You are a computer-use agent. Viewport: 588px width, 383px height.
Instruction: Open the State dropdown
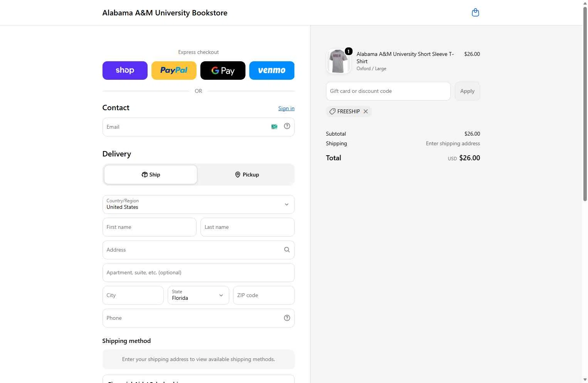pos(198,295)
